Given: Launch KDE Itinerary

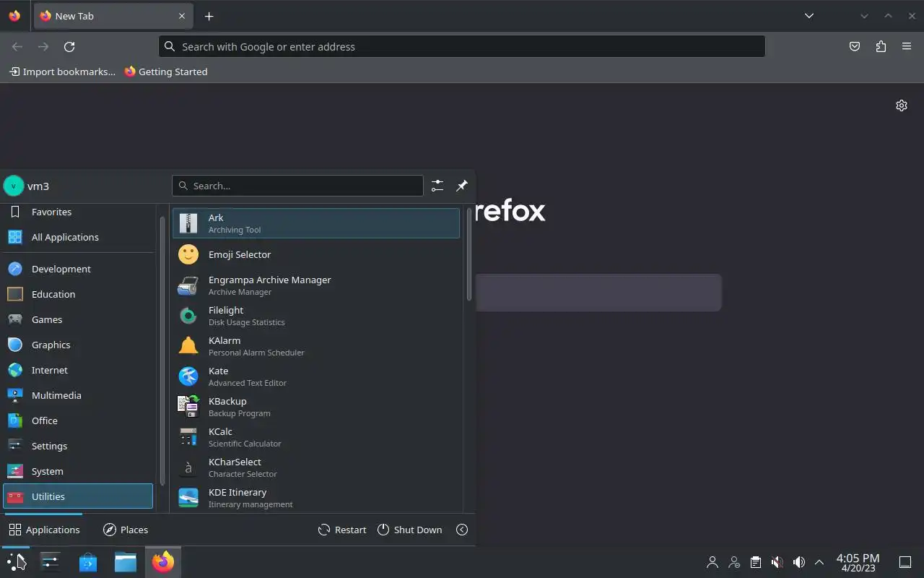Looking at the screenshot, I should 315,498.
